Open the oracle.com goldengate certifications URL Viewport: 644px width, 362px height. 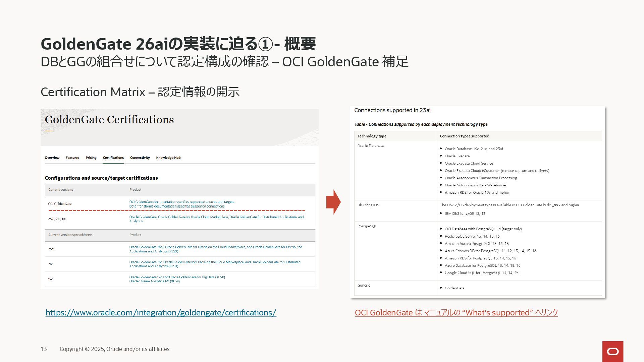tap(161, 313)
